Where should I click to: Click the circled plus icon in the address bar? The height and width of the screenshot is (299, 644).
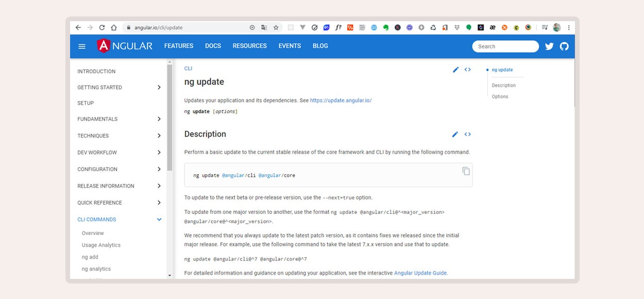pyautogui.click(x=252, y=27)
